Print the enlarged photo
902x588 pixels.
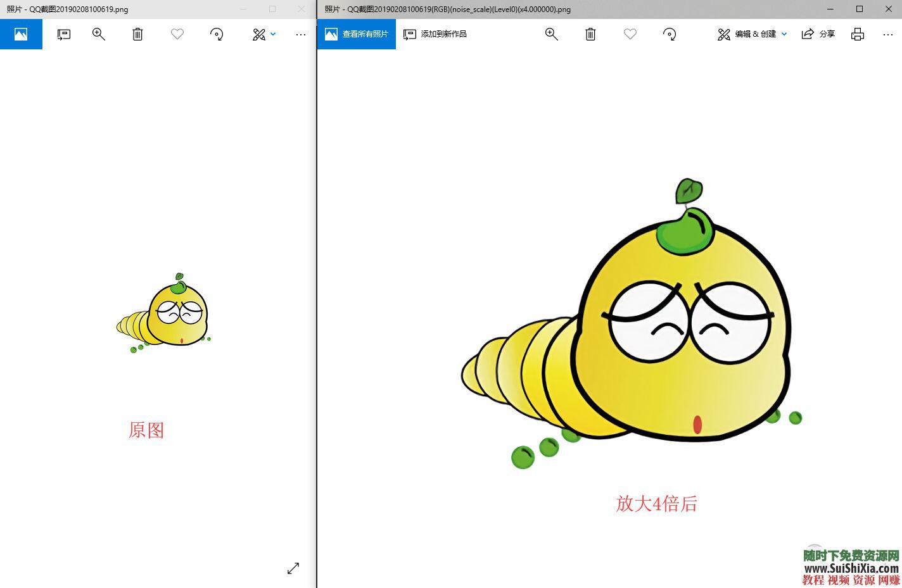(x=858, y=34)
